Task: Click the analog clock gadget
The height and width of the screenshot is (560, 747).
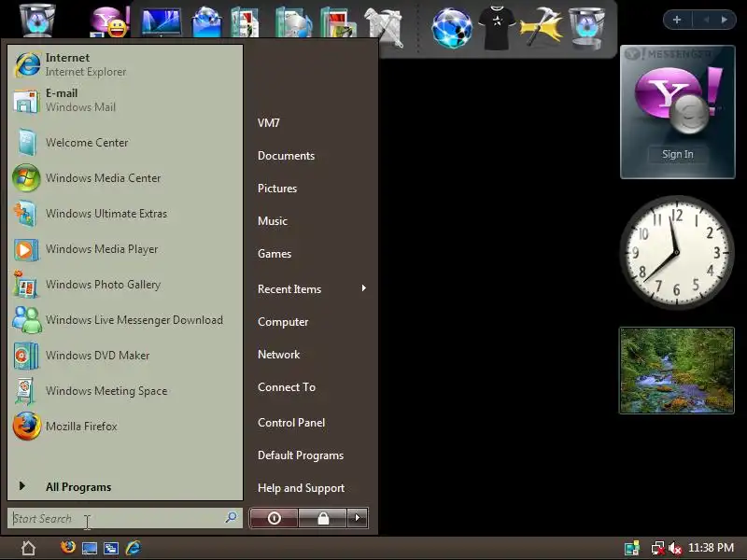Action: coord(676,252)
